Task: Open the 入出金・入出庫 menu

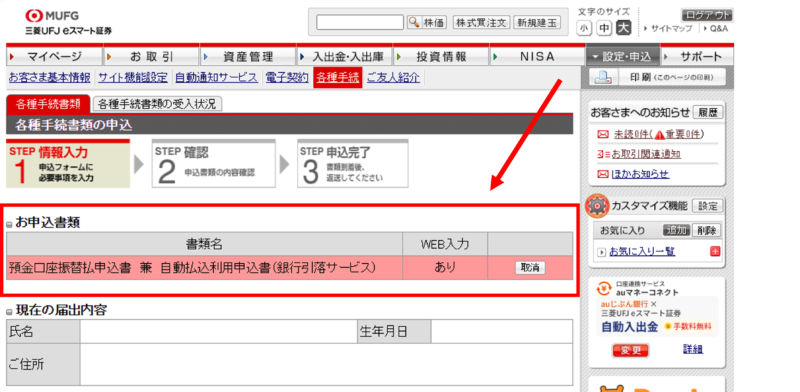Action: (344, 57)
